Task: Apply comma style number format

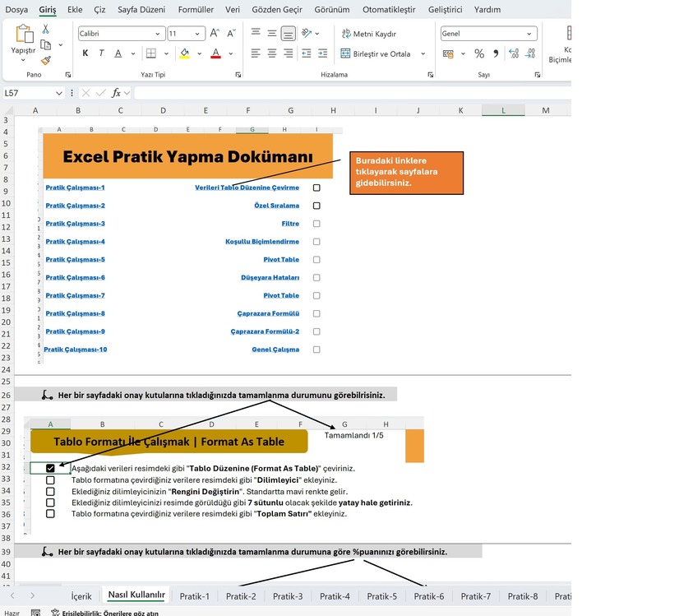Action: pyautogui.click(x=496, y=54)
